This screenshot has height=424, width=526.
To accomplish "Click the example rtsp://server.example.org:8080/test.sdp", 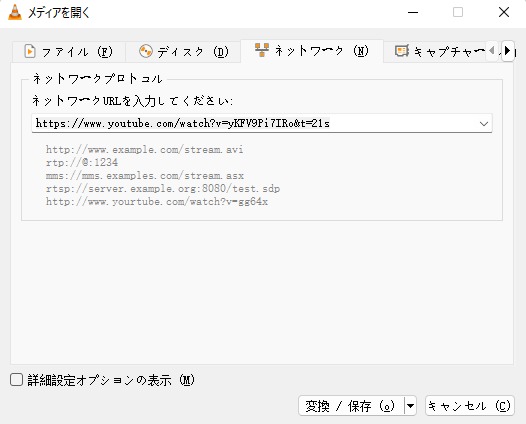I will [x=163, y=189].
